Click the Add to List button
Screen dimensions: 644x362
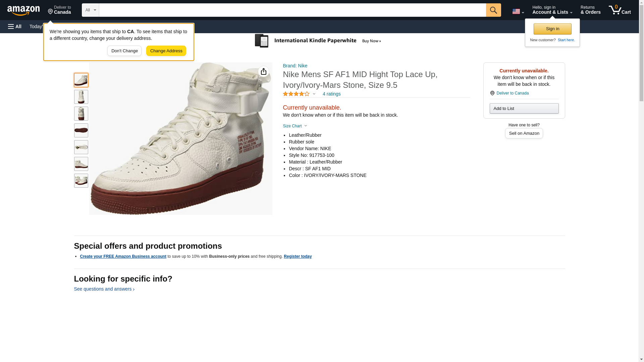(524, 108)
